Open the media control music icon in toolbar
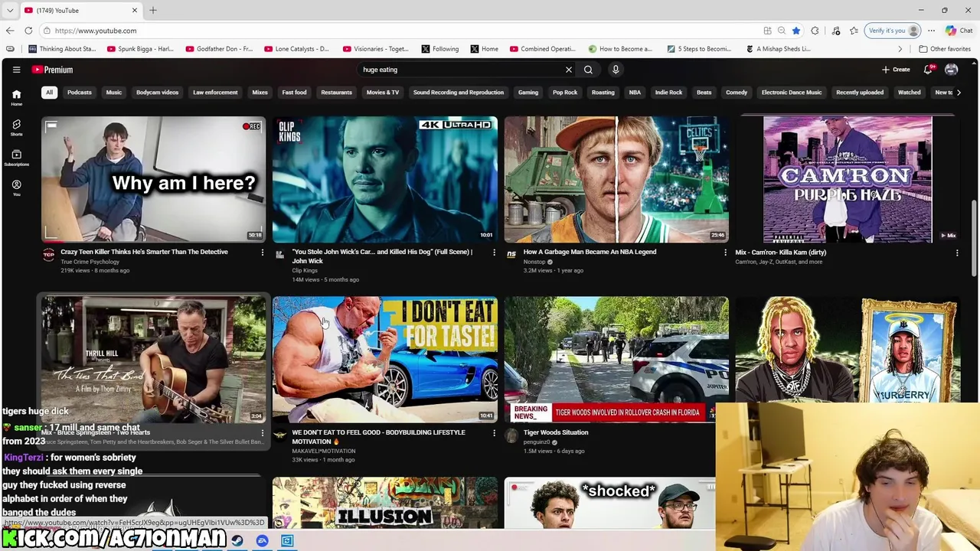 coord(836,31)
